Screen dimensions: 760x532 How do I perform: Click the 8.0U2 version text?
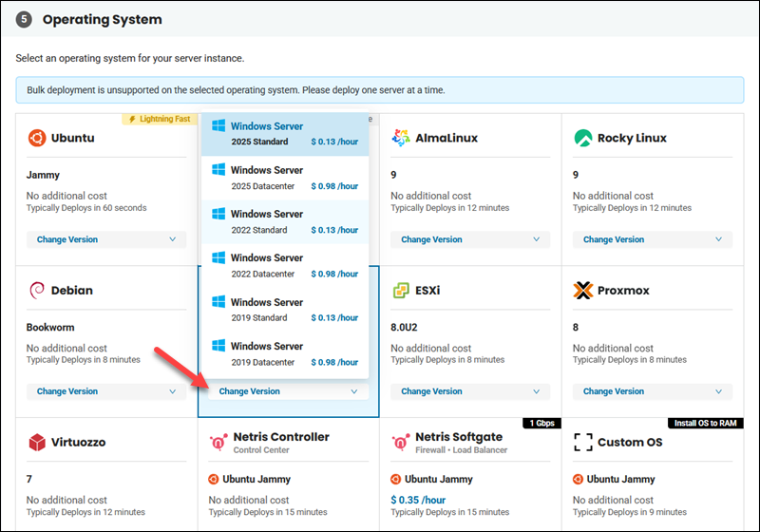[x=404, y=327]
